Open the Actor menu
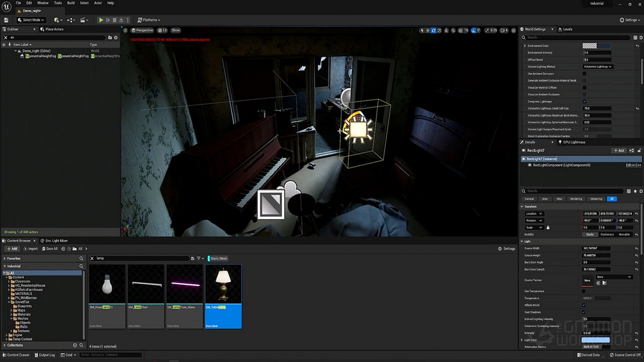Viewport: 644px width, 362px height. click(98, 3)
